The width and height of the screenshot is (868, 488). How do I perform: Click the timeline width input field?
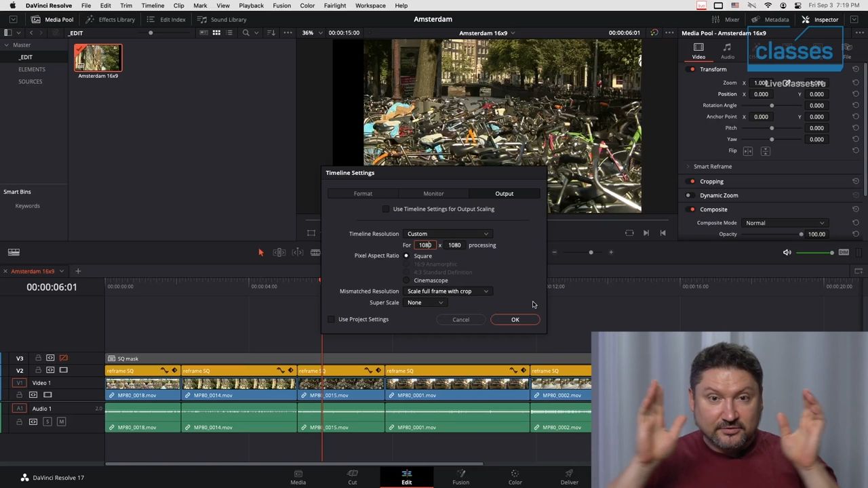[x=425, y=245]
